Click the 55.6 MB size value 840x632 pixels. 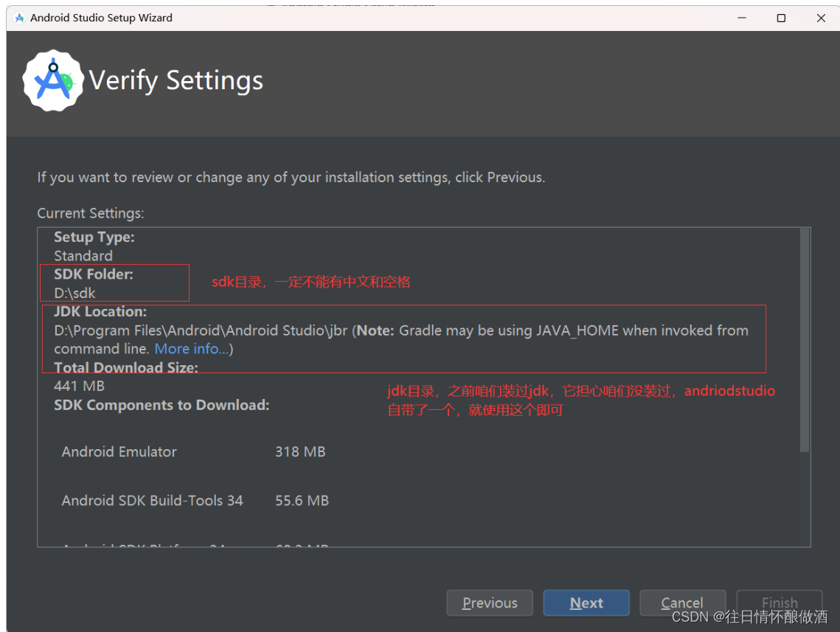[302, 501]
